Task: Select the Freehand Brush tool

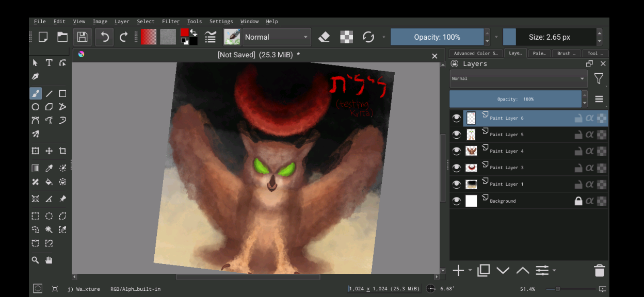Action: point(36,93)
